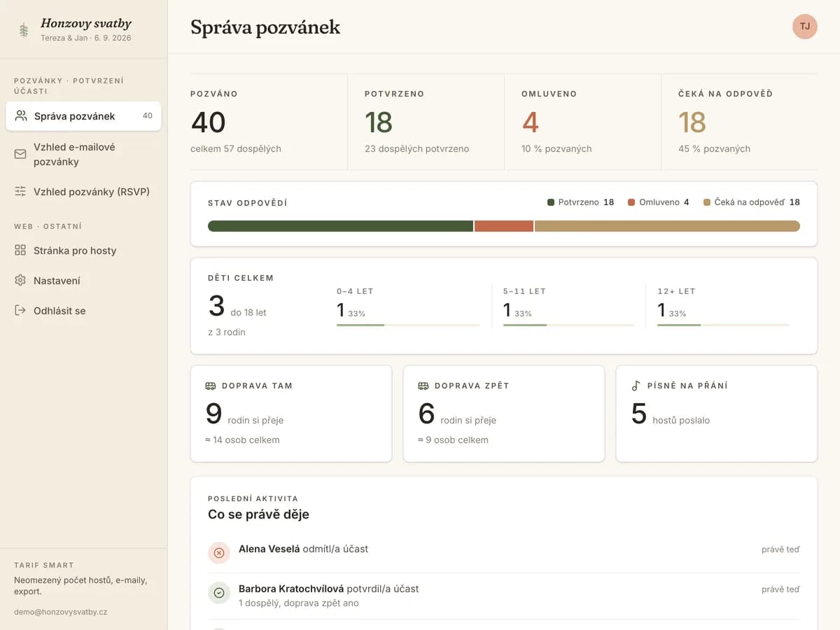Click the hostů poslalo text
Viewport: 840px width, 630px height.
click(x=681, y=420)
